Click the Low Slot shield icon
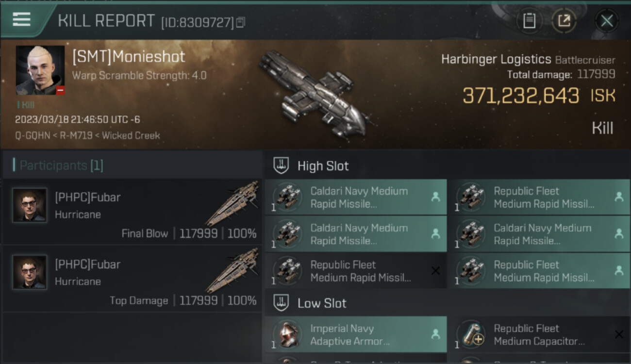The height and width of the screenshot is (364, 631). click(x=282, y=303)
